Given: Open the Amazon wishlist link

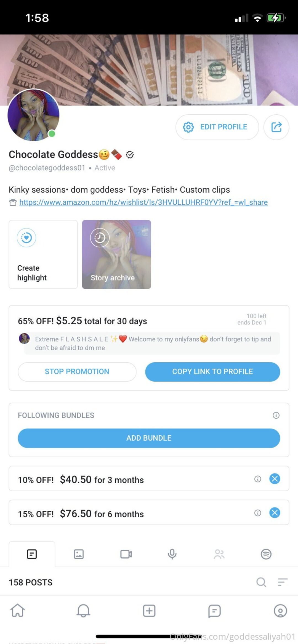Looking at the screenshot, I should click(143, 202).
